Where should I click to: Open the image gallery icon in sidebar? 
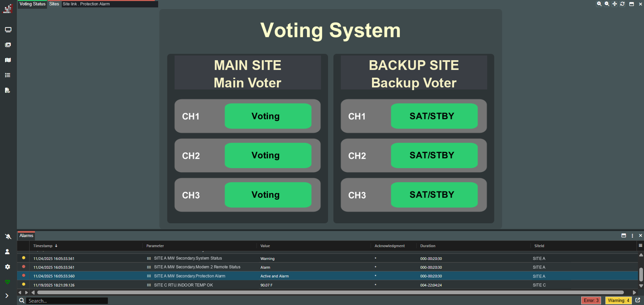[8, 45]
